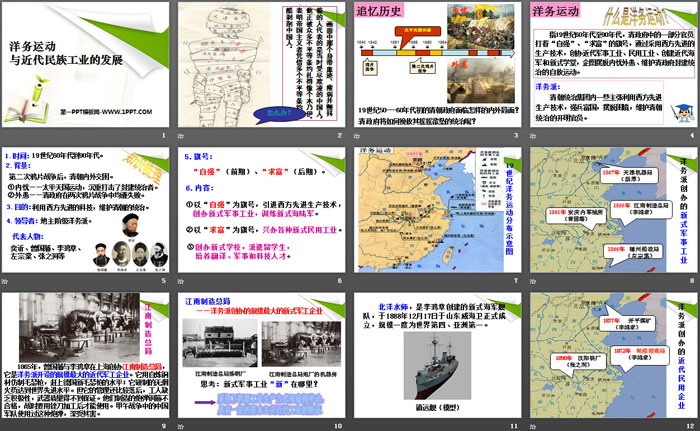
Task: Open the mummy cartoon slide thumbnail
Action: [260, 64]
